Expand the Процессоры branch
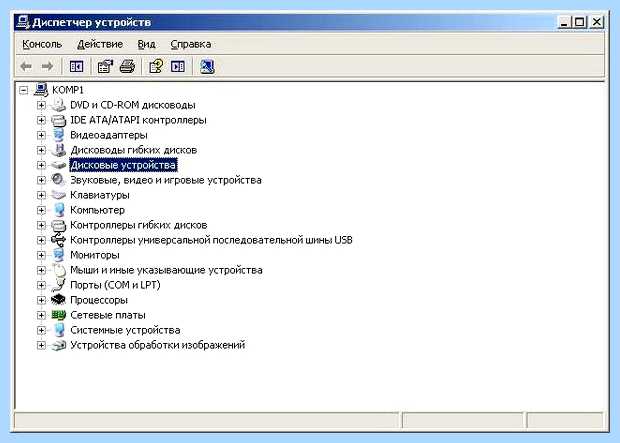620x443 pixels. pyautogui.click(x=41, y=300)
